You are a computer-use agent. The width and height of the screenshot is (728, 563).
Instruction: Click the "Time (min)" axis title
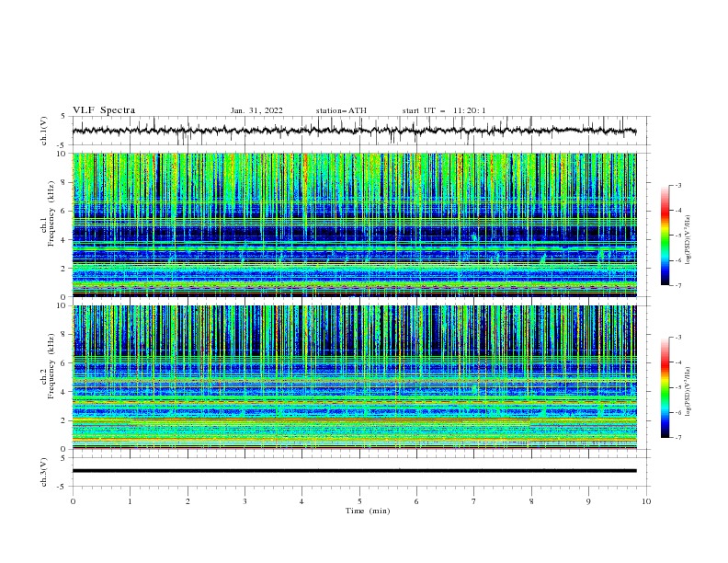click(x=368, y=511)
